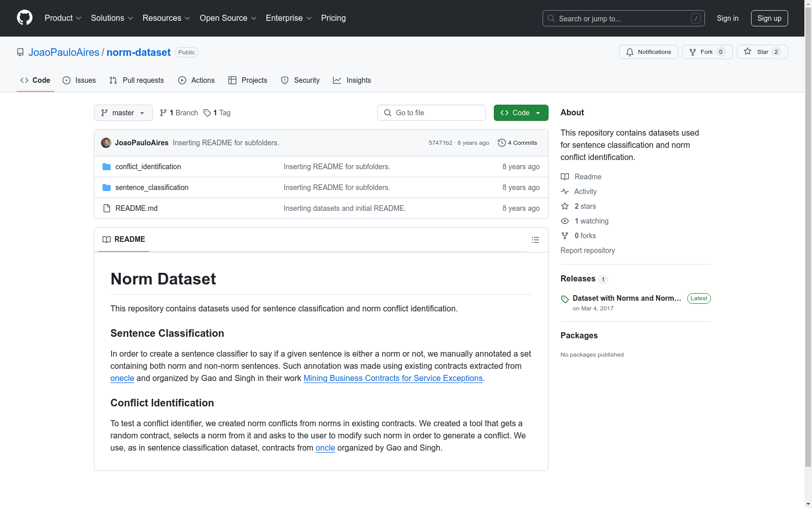Click the branch icon beside 1 Branch
This screenshot has width=812, height=508.
[x=163, y=113]
